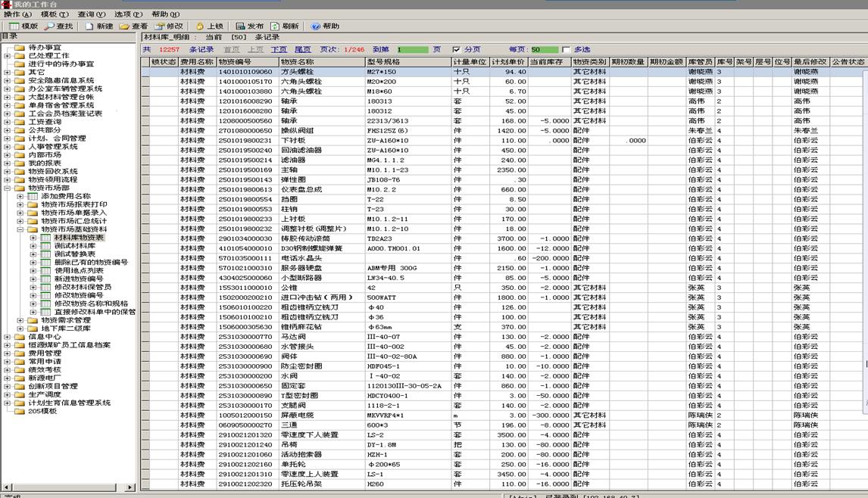This screenshot has width=868, height=498.
Task: Open the 选项(P) menu
Action: click(128, 14)
